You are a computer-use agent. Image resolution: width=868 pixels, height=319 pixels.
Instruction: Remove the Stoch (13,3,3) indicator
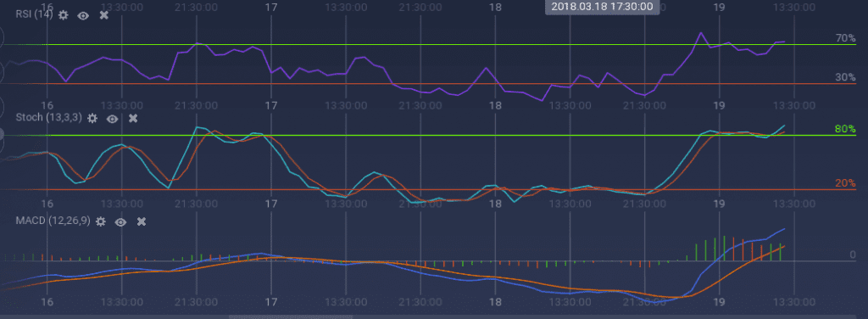coord(133,118)
